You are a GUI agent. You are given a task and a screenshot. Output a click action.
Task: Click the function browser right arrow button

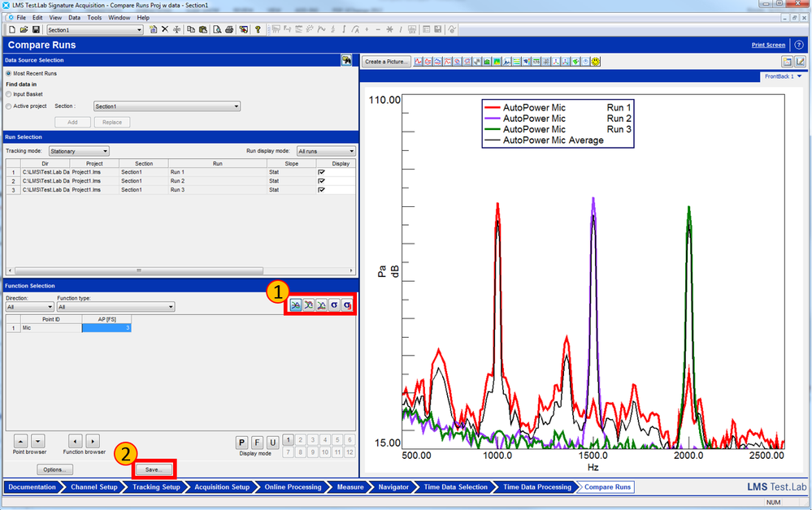93,441
